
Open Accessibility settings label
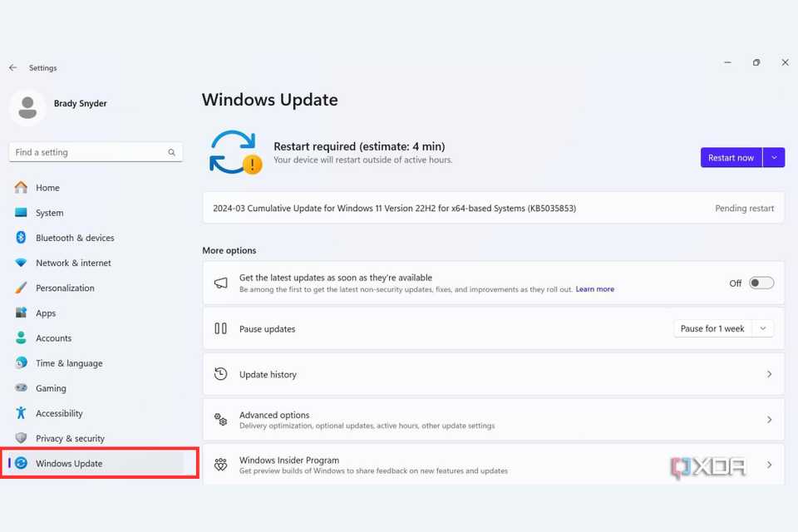pos(59,413)
